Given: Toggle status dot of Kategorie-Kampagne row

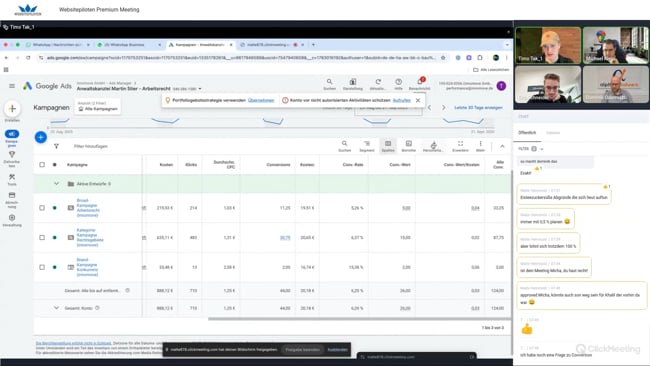Looking at the screenshot, I should click(x=54, y=238).
